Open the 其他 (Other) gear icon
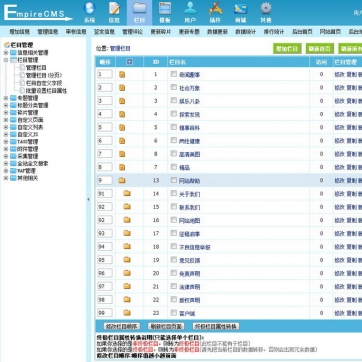362x362 pixels. (x=266, y=12)
